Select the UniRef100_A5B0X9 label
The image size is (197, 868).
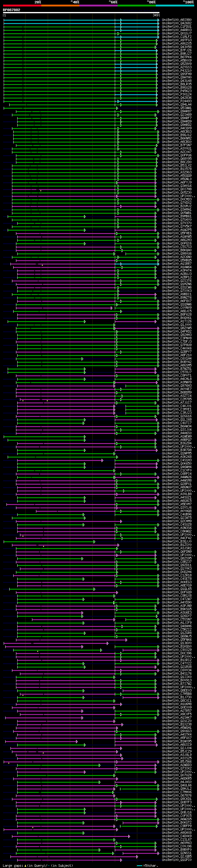(x=177, y=60)
